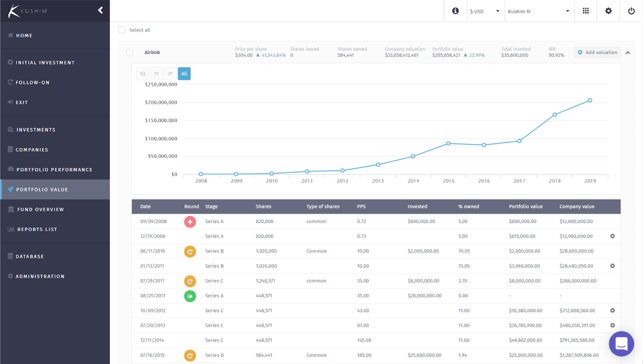Select Portfolio Value in the sidebar
This screenshot has height=364, width=643.
point(55,189)
